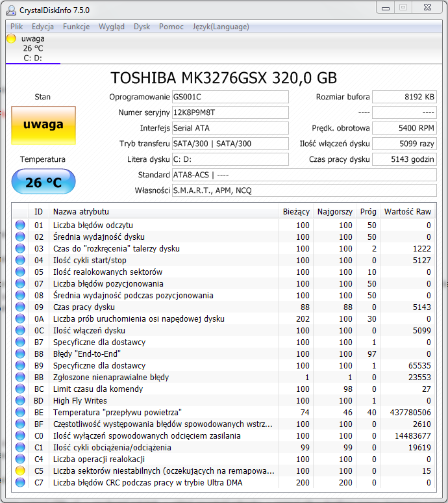Click the blue status icon for attribute 08
Viewport: 448px width, 503px height.
pos(20,296)
